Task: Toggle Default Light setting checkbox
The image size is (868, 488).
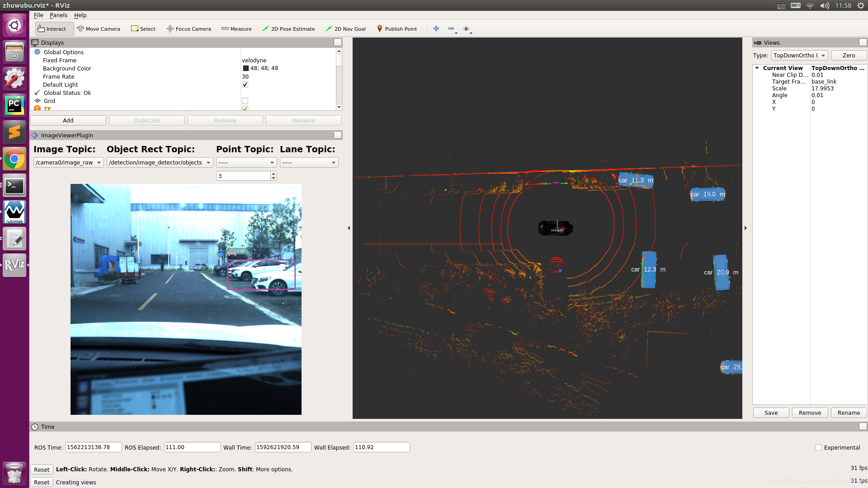Action: coord(245,84)
